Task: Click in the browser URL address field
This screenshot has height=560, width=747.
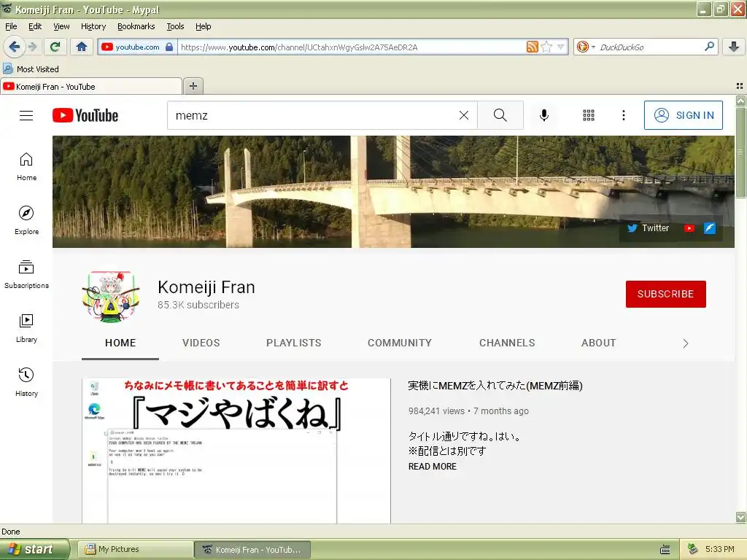Action: [x=352, y=47]
